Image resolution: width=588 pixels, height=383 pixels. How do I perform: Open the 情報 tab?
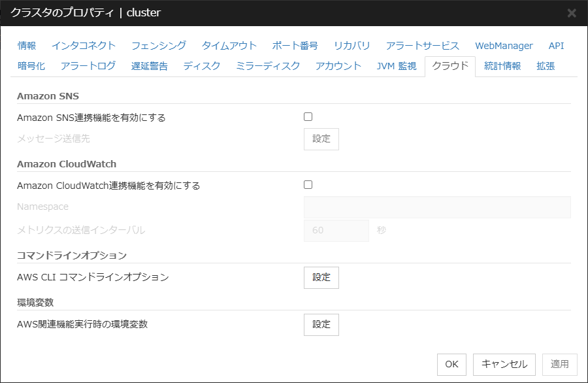tap(27, 46)
